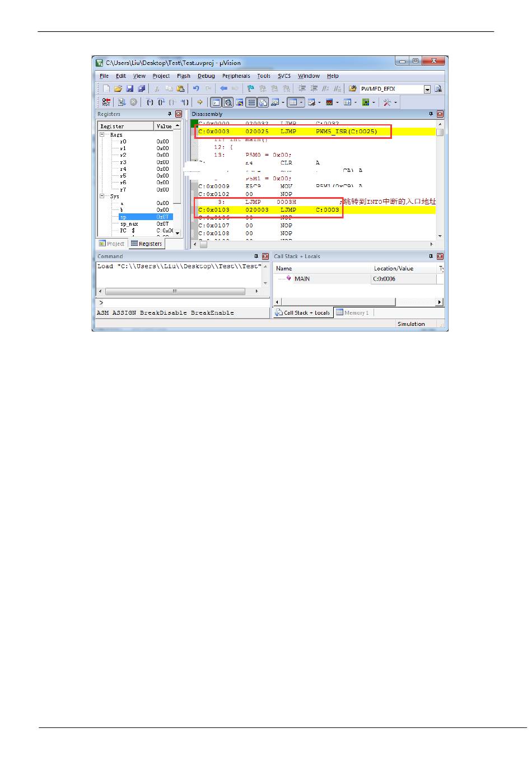Toggle the Registers window toolbar button
532x761 pixels.
[251, 102]
